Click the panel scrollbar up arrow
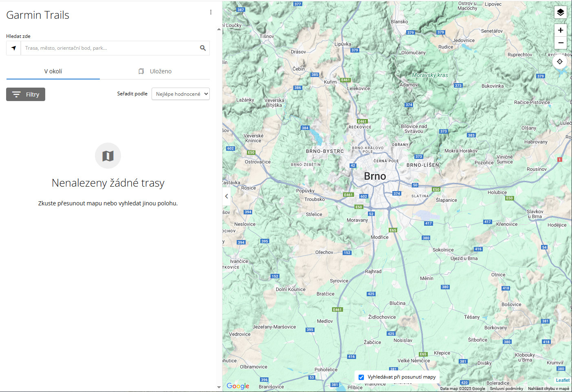 coord(219,29)
